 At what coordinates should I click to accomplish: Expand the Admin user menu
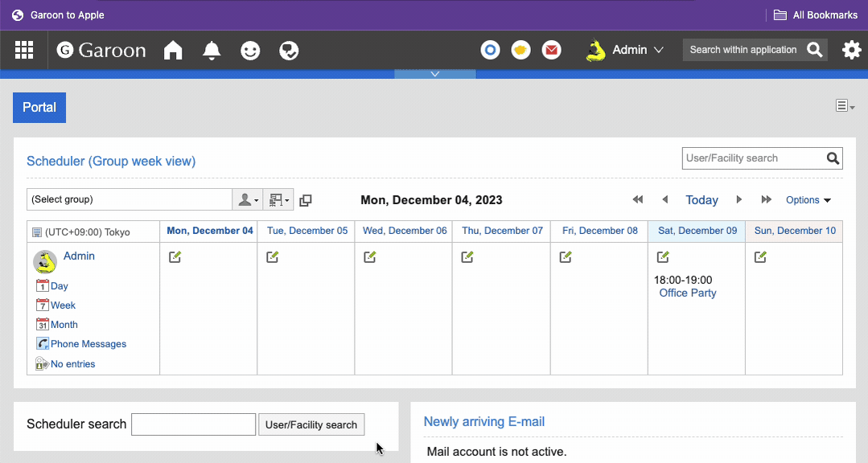tap(629, 50)
